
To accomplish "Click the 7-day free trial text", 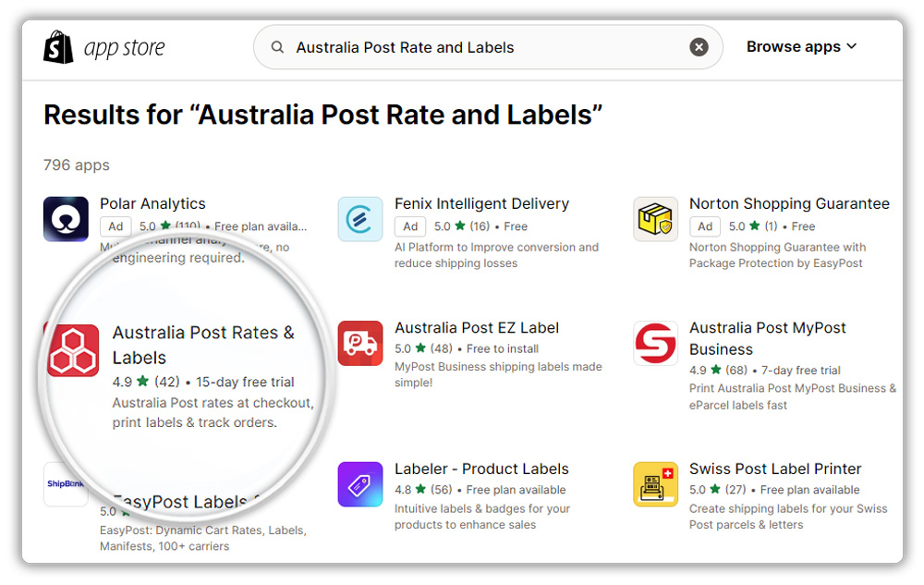I will (800, 370).
